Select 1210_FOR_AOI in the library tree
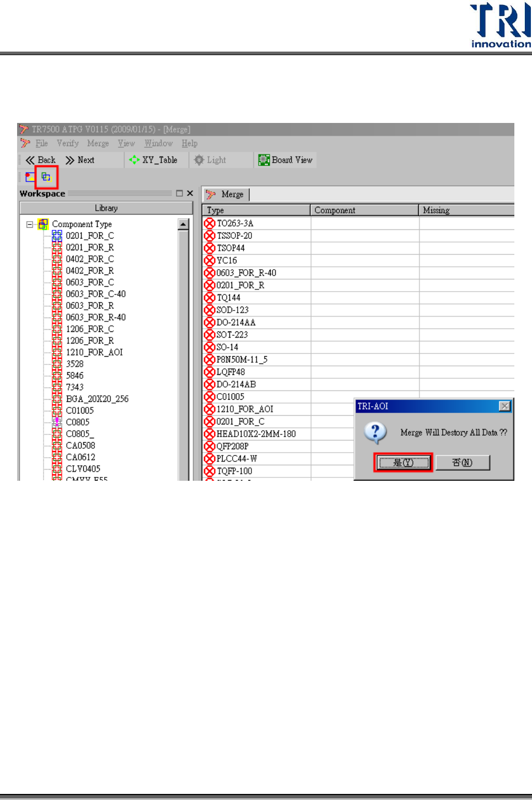This screenshot has height=800, width=532. tap(94, 352)
